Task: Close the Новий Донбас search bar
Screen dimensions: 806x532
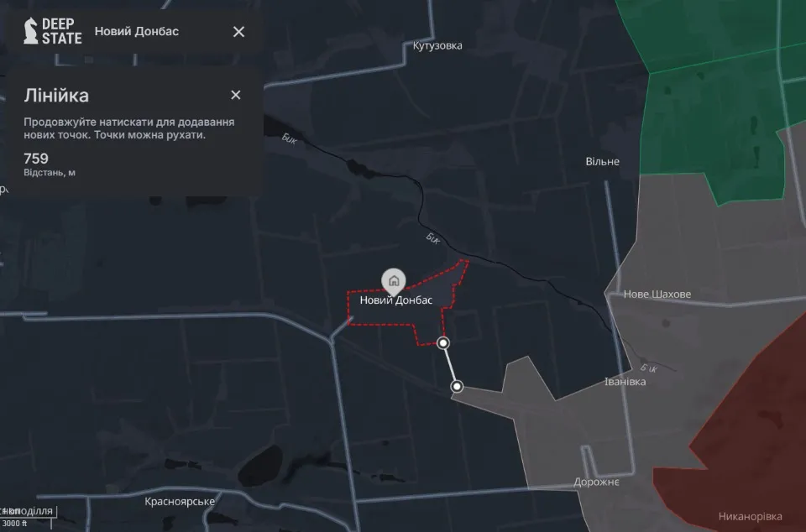Action: point(238,32)
